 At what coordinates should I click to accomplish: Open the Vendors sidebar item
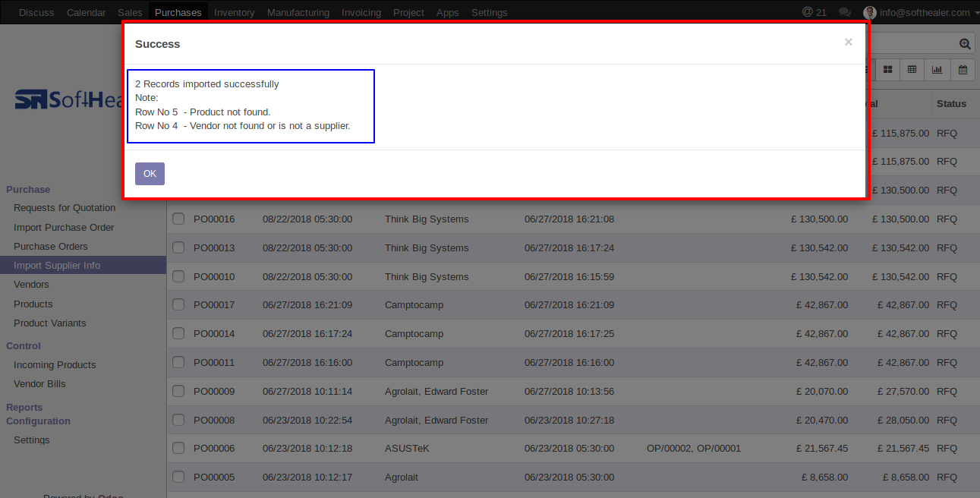(x=31, y=285)
